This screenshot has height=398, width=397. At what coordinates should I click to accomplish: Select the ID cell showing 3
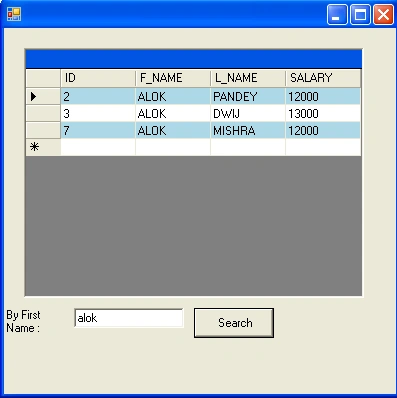point(98,114)
